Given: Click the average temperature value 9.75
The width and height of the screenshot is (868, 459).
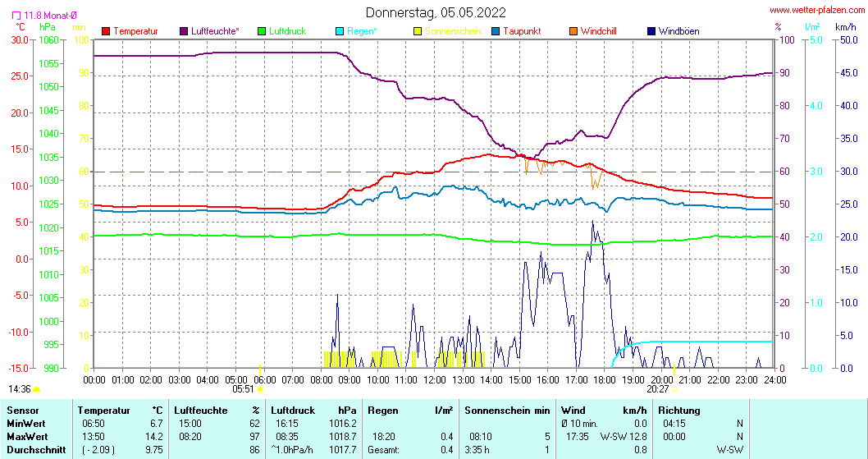Looking at the screenshot, I should (x=154, y=450).
